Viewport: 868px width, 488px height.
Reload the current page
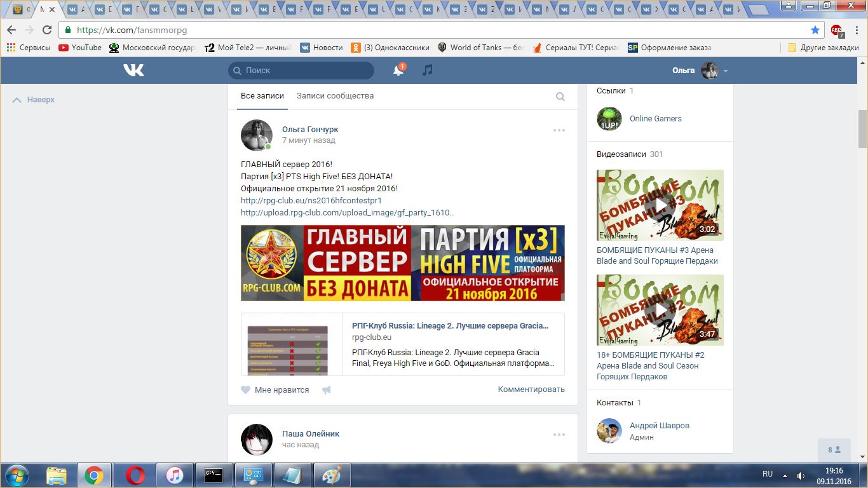[x=47, y=30]
